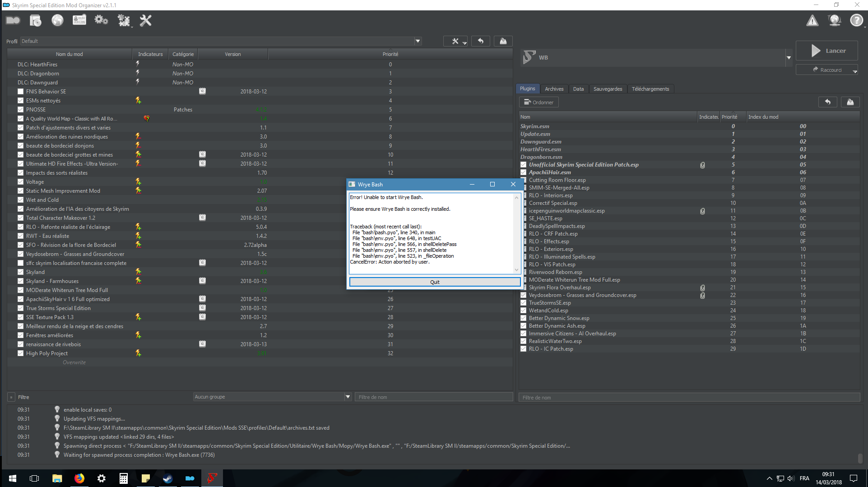Open the settings wrench and screwdriver icon

click(x=145, y=20)
